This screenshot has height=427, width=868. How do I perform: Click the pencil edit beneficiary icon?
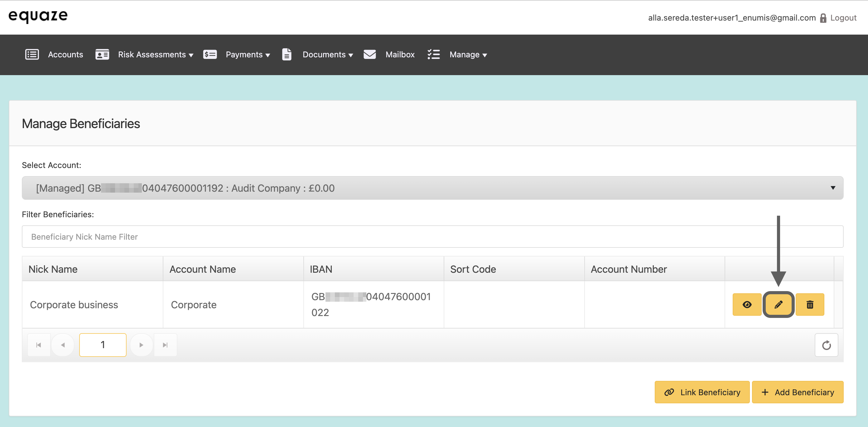point(778,305)
